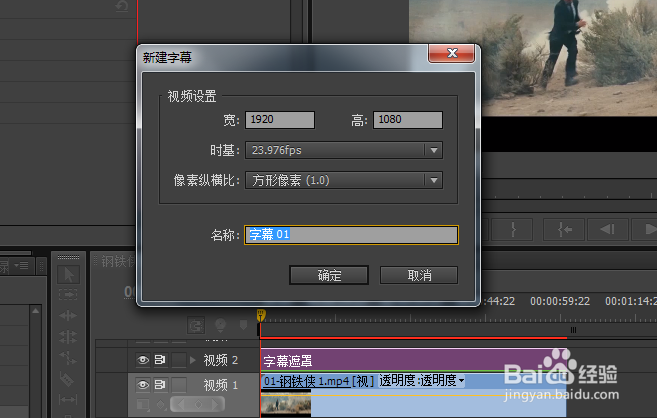Add keyframe diamond on 视频 1
657x418 pixels.
tap(198, 405)
